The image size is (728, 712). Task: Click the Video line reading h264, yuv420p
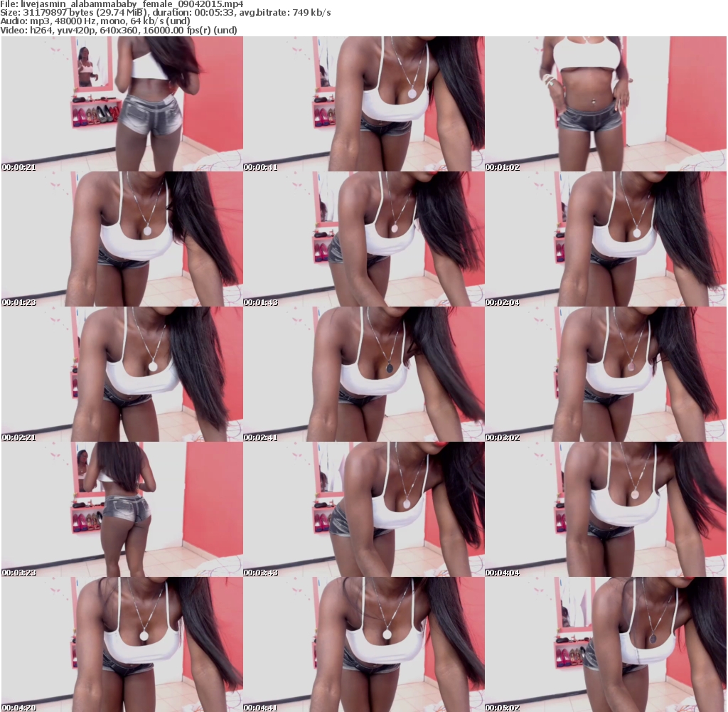[119, 30]
